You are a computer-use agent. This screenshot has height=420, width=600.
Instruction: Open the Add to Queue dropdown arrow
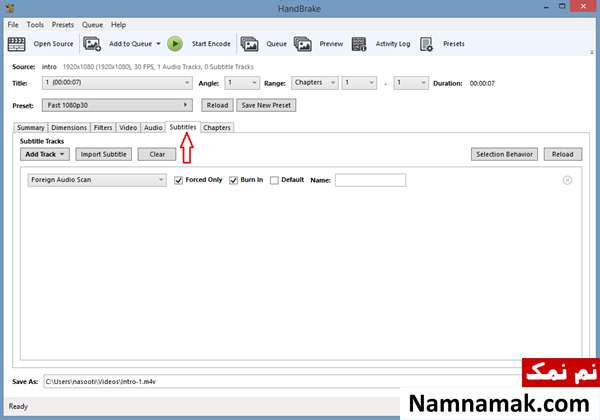click(x=158, y=44)
